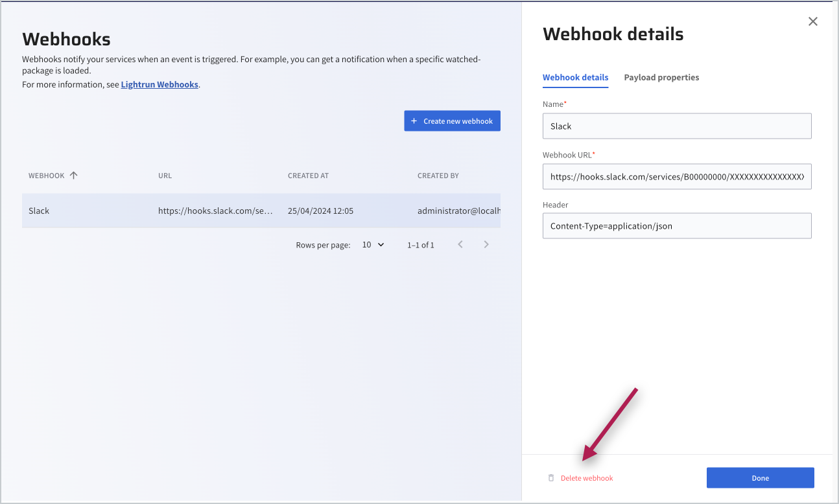Go to the previous page of webhooks
Image resolution: width=839 pixels, height=504 pixels.
point(460,245)
